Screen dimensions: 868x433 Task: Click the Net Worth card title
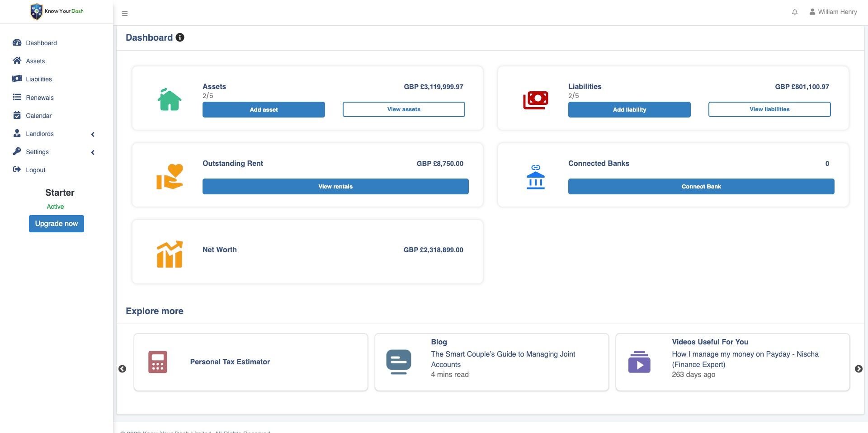click(x=220, y=249)
